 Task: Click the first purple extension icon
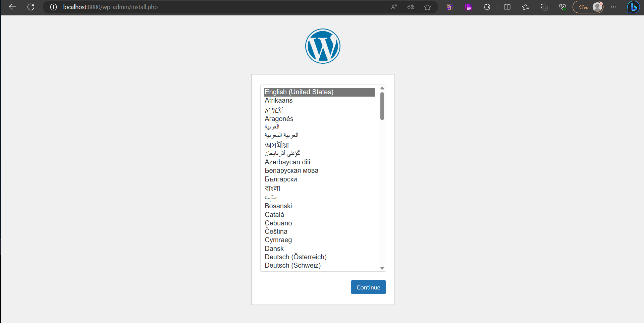pyautogui.click(x=450, y=7)
